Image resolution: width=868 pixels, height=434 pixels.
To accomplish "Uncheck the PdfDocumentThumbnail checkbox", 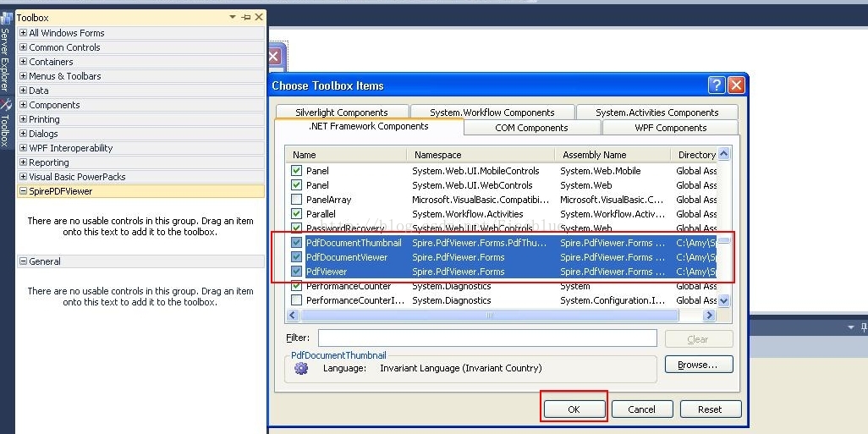I will 297,243.
